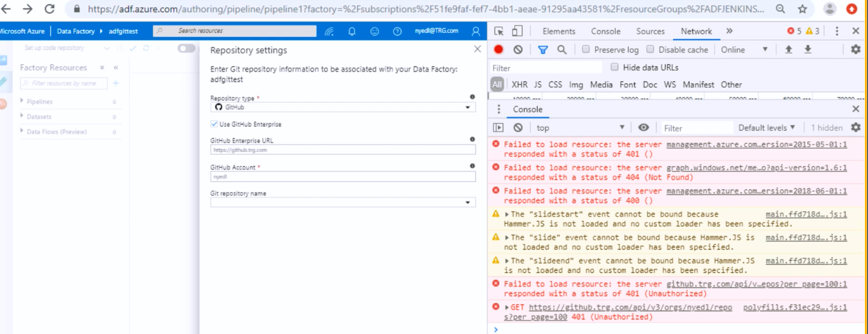Screen dimensions: 868x334
Task: Click the browser back arrow
Action: point(6,9)
